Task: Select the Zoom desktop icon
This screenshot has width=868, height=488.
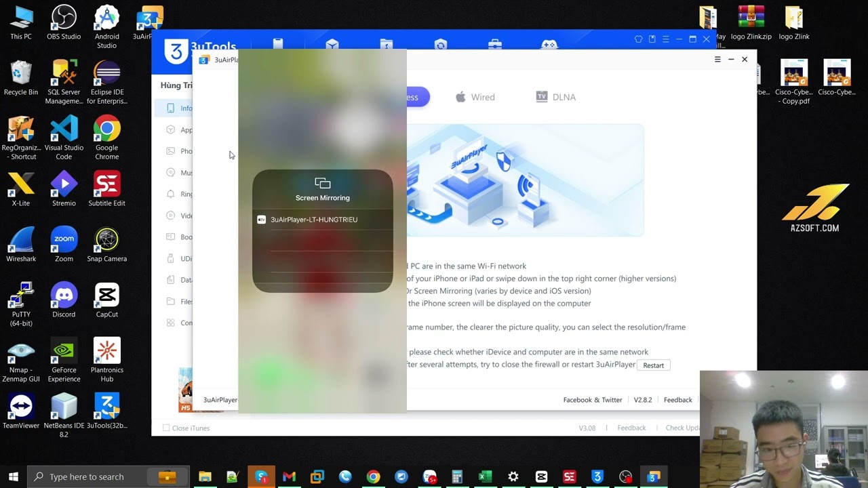Action: point(64,245)
